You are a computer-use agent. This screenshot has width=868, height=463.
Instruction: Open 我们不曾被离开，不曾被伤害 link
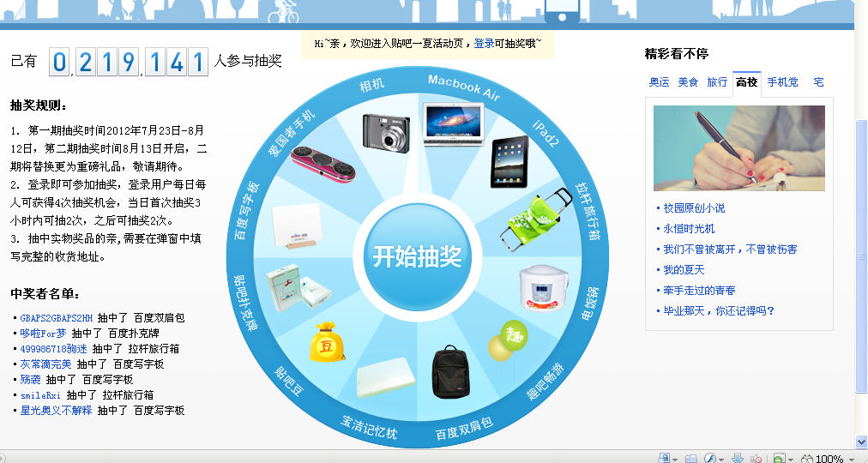pos(730,250)
